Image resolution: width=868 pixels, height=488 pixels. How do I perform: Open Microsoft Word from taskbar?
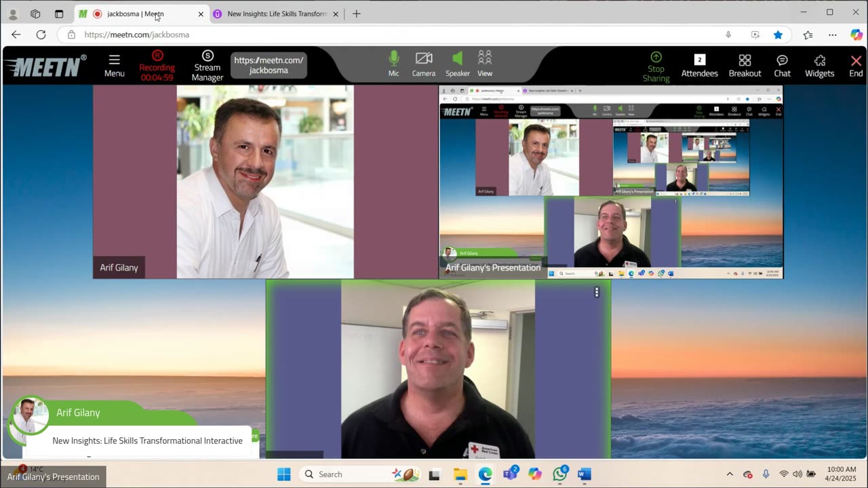pos(585,474)
